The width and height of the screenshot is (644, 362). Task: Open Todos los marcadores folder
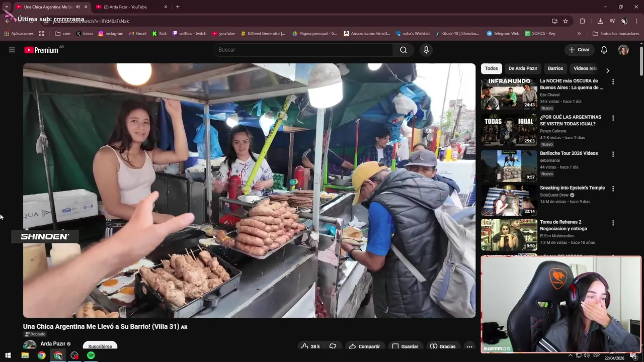click(x=616, y=34)
